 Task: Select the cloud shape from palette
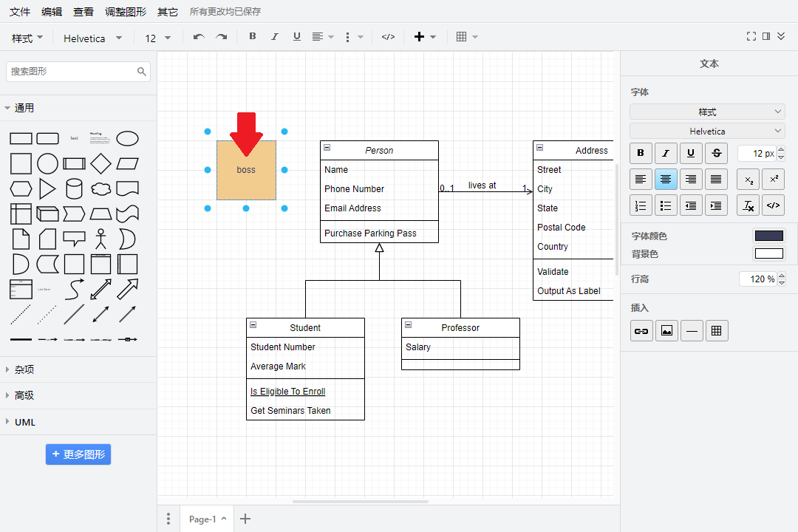100,188
